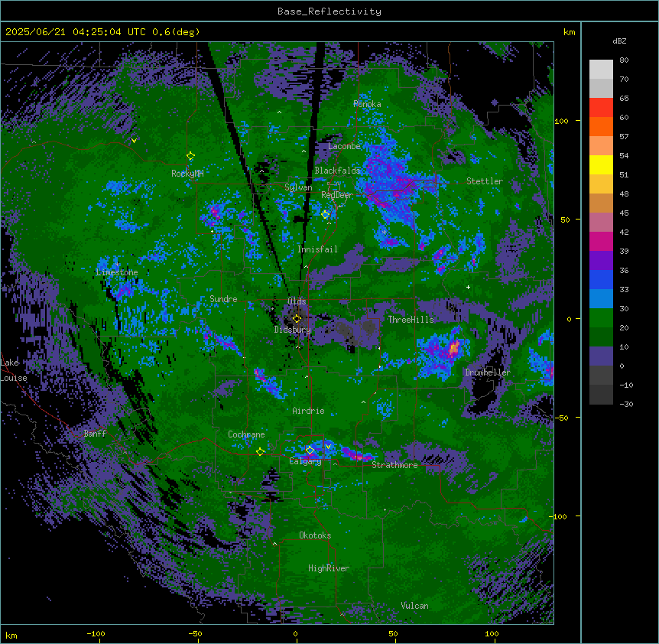The width and height of the screenshot is (659, 644).
Task: Select the Didsbury label
Action: (293, 330)
